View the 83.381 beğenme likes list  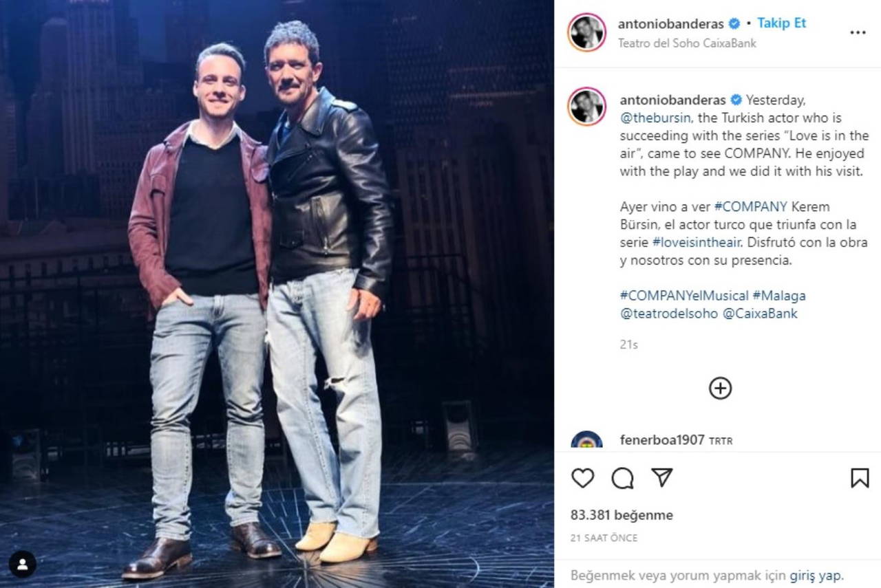[622, 515]
